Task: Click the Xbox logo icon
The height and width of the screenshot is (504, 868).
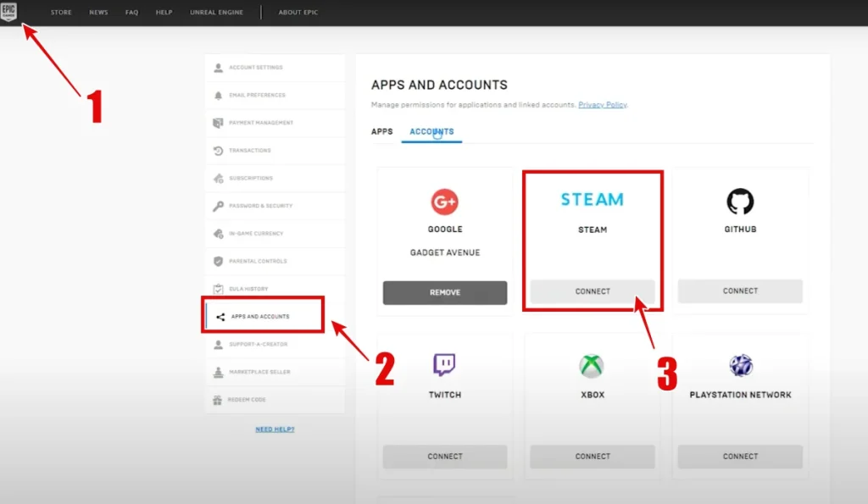Action: tap(592, 366)
